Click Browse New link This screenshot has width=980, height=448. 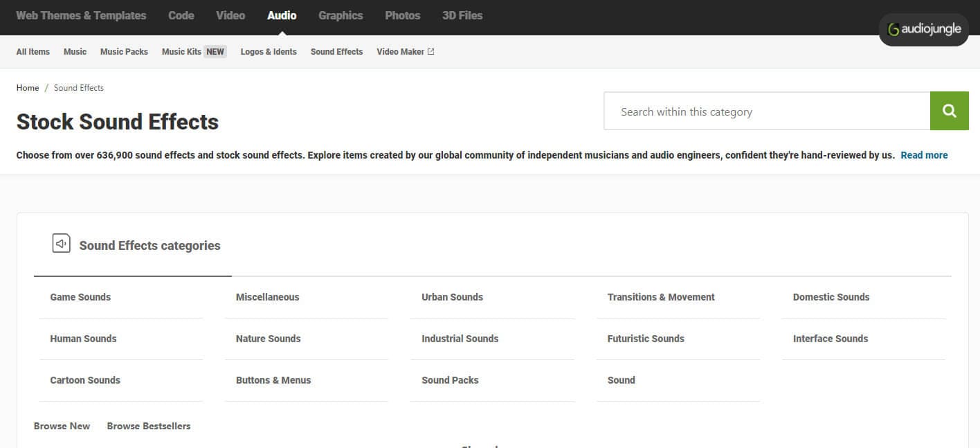pyautogui.click(x=62, y=426)
